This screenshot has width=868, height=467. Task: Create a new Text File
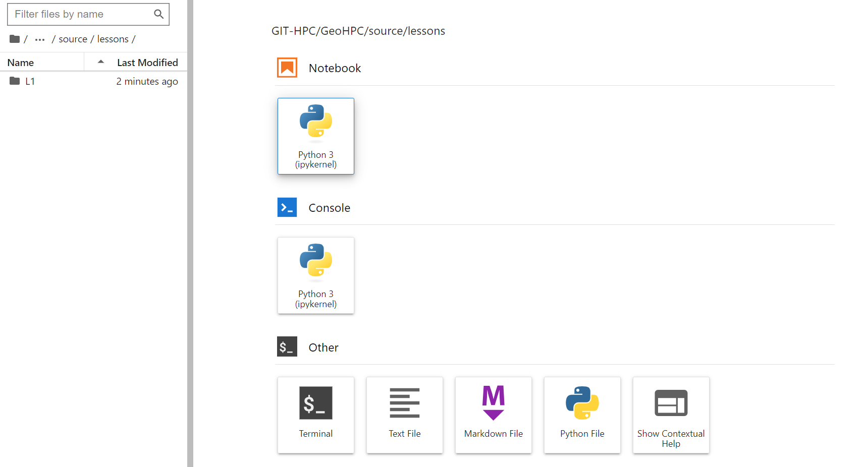405,415
